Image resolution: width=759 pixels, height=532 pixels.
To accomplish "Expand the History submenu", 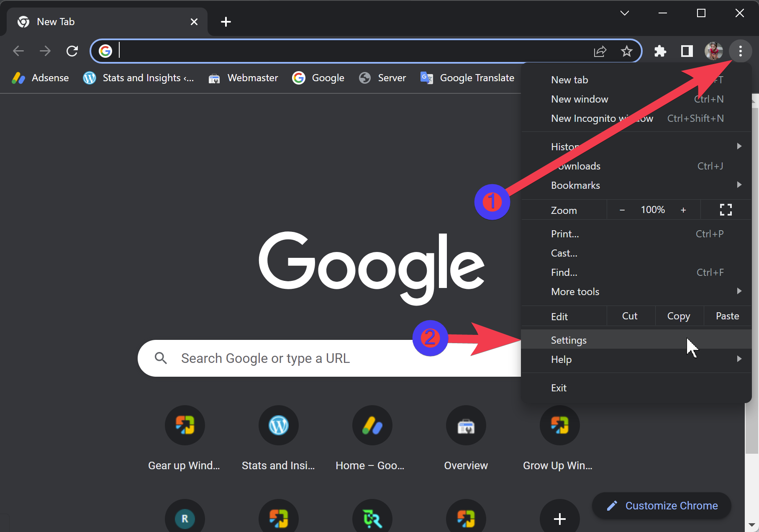I will (x=636, y=147).
